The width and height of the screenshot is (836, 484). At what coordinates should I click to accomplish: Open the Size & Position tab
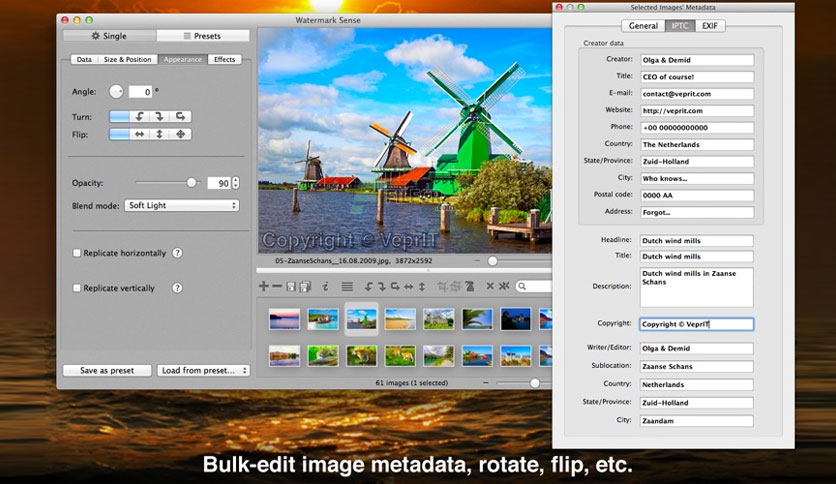tap(127, 59)
